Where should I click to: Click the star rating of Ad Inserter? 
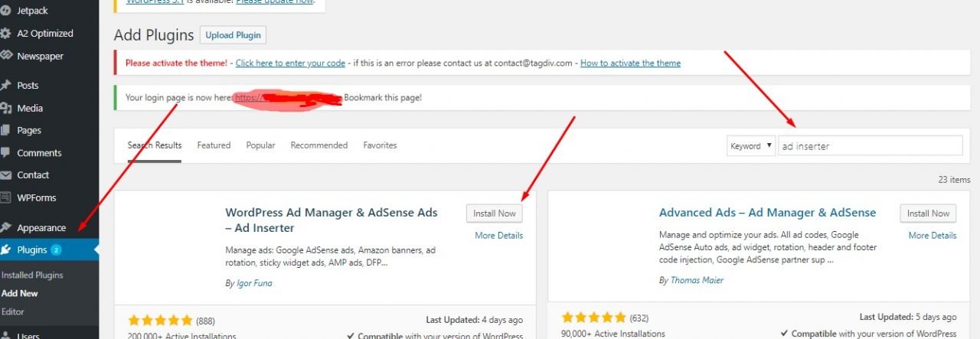pyautogui.click(x=161, y=320)
